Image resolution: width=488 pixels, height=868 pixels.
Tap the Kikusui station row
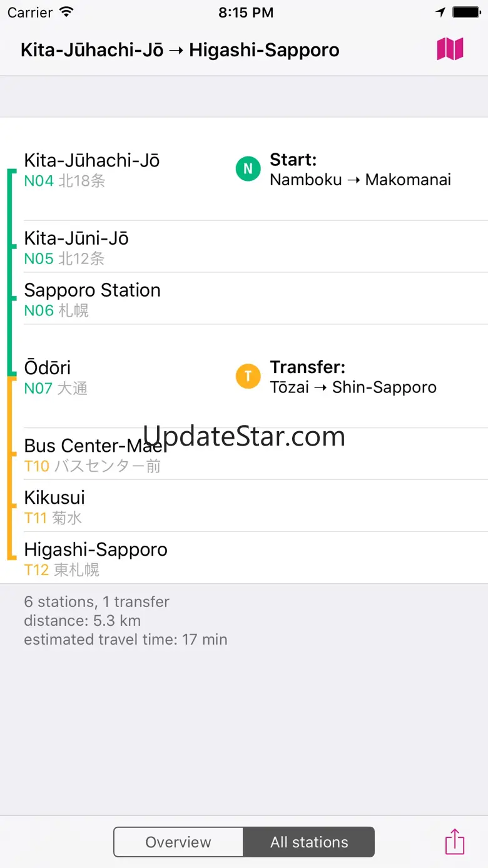(55, 507)
